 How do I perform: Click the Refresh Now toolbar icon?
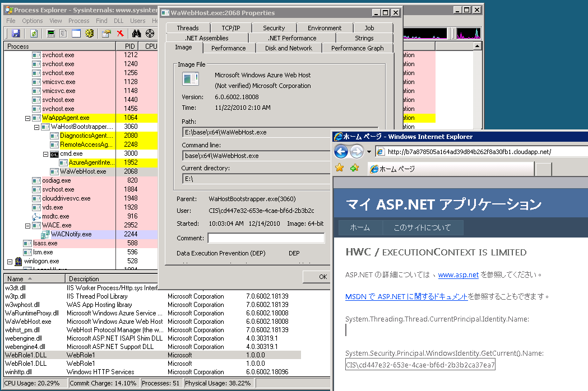tap(34, 34)
